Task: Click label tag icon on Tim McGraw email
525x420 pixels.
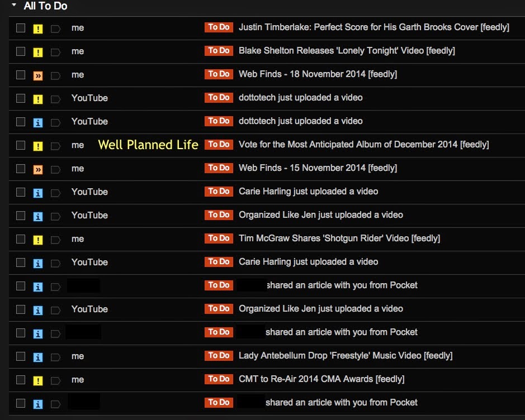Action: pos(55,239)
